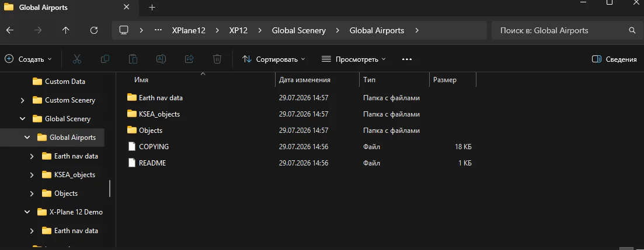Show hidden path segments via ellipsis
Image resolution: width=644 pixels, height=250 pixels.
pos(158,30)
